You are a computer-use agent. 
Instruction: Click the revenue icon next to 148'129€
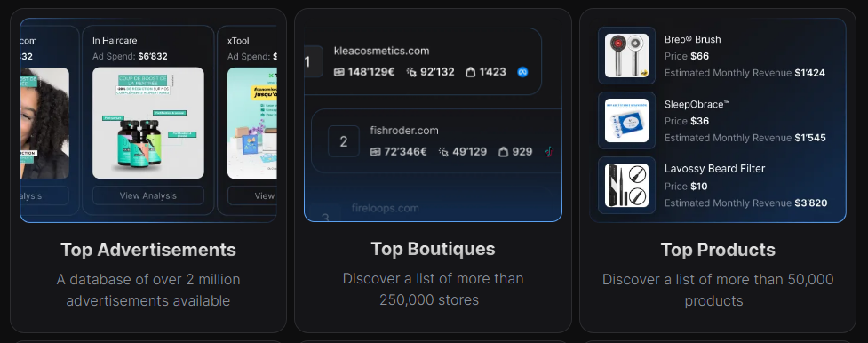tap(338, 72)
